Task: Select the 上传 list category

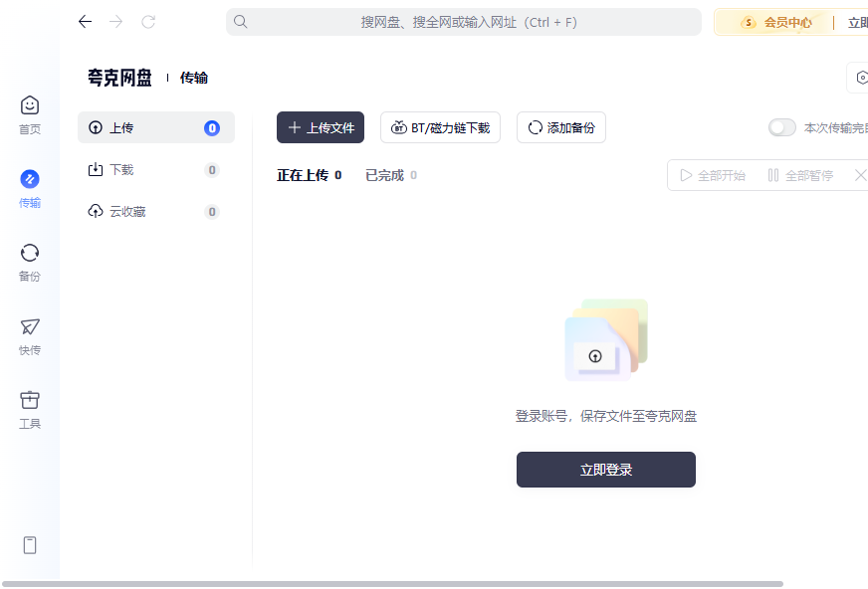Action: click(x=156, y=127)
